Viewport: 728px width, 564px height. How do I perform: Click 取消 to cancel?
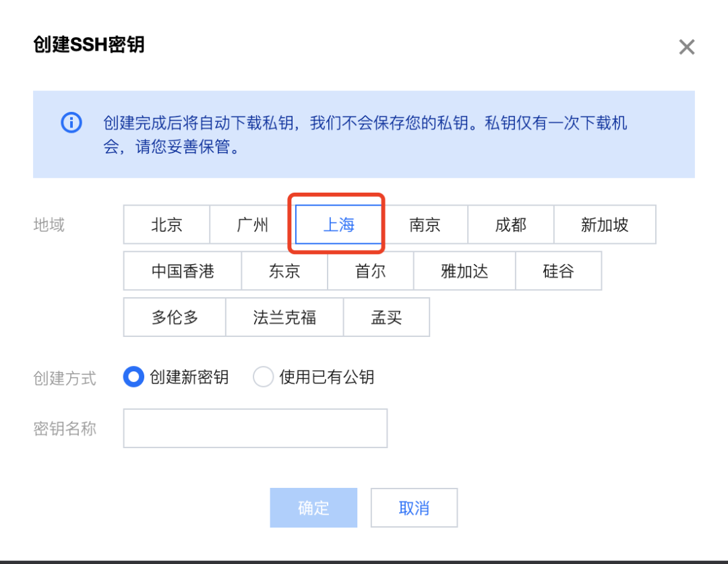pyautogui.click(x=414, y=507)
